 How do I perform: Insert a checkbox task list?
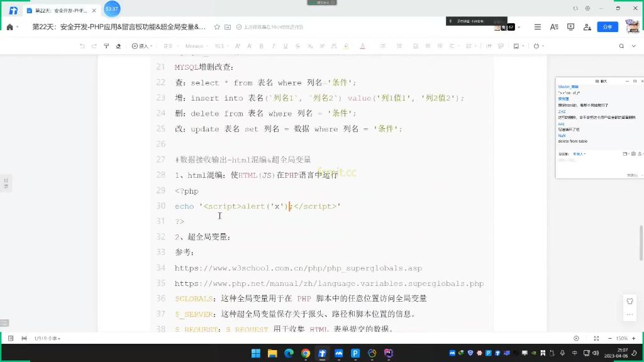click(x=416, y=46)
